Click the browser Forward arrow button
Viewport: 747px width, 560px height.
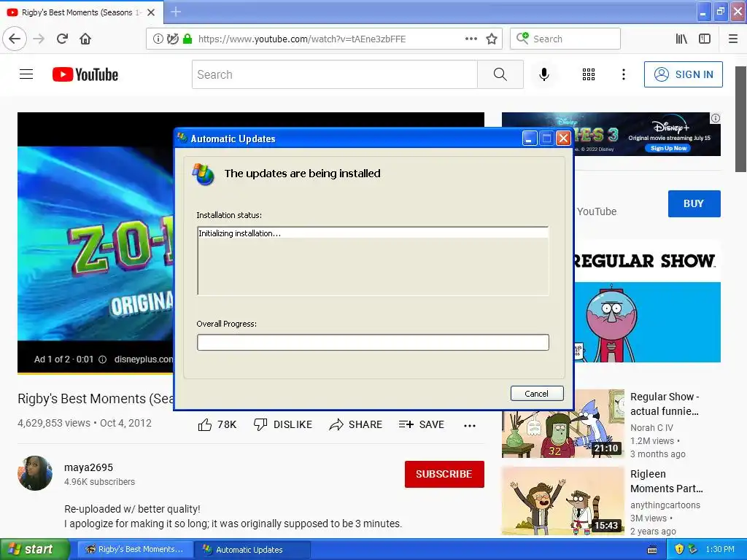[x=39, y=39]
